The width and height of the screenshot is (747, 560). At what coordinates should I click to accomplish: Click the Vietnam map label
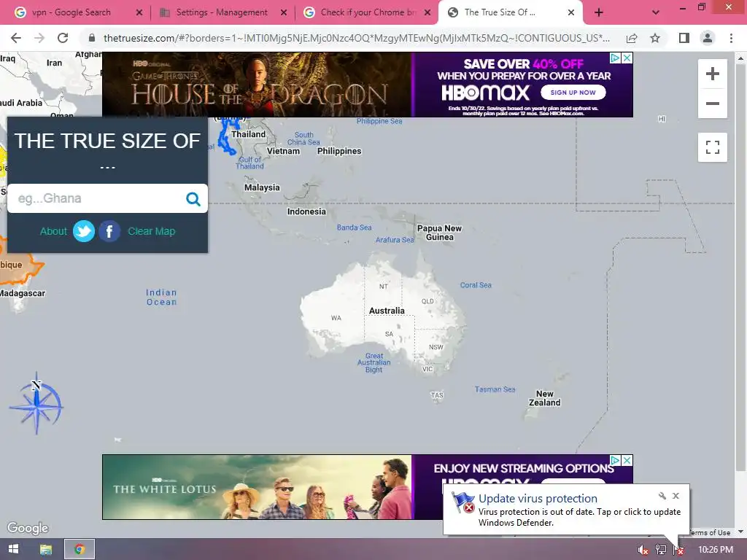pos(283,151)
